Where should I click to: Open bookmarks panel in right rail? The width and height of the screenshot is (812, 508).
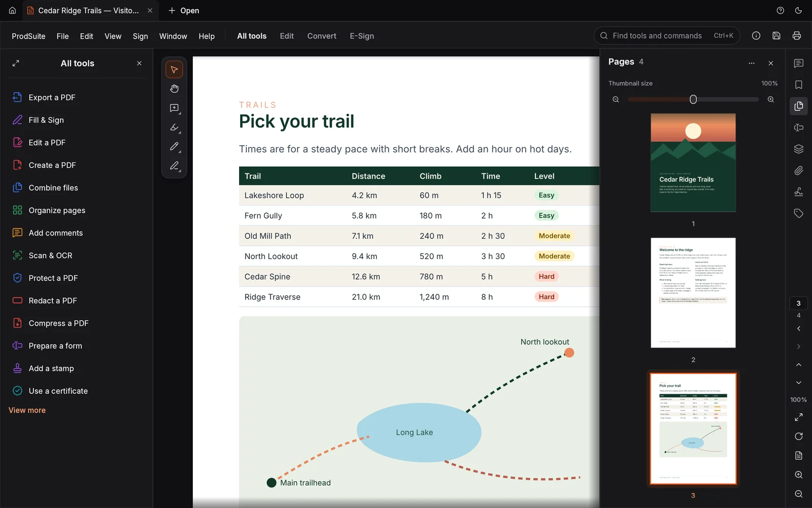click(799, 85)
